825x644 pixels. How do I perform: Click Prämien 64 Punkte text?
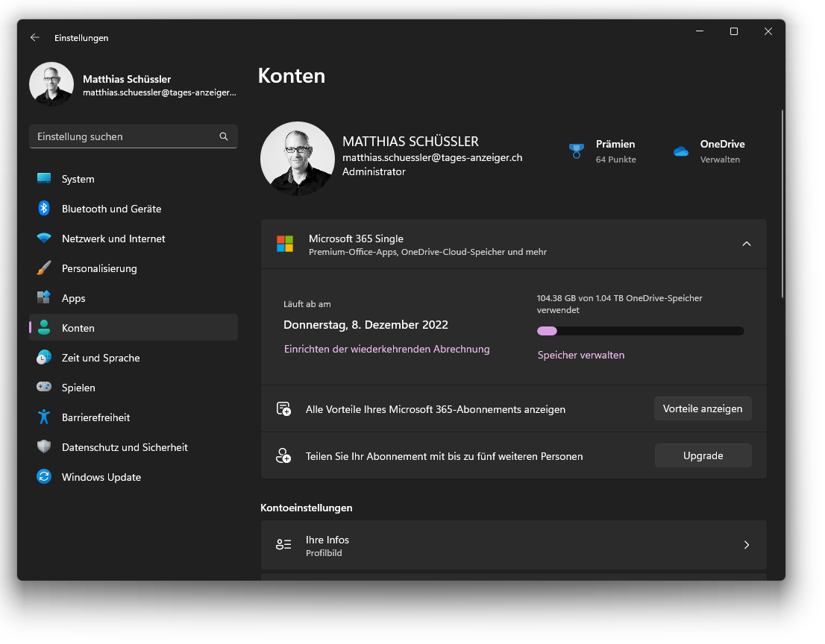pos(615,160)
